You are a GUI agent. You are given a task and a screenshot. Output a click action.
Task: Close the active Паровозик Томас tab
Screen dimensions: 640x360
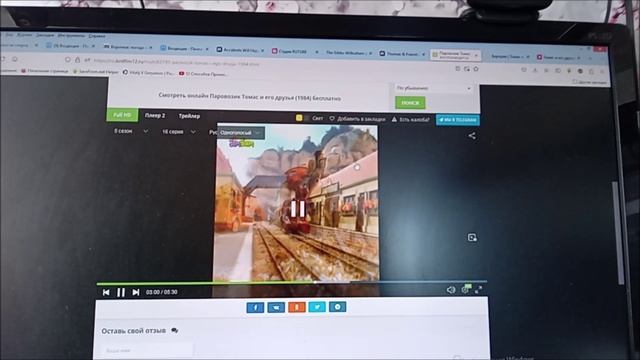pyautogui.click(x=476, y=55)
